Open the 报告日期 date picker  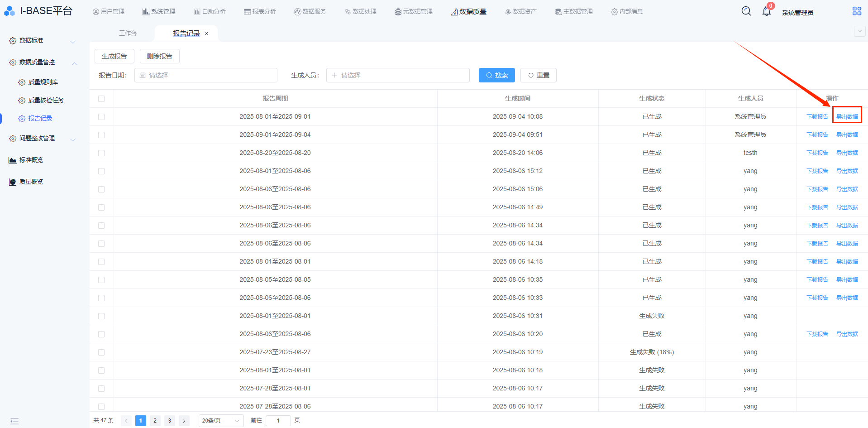[206, 75]
